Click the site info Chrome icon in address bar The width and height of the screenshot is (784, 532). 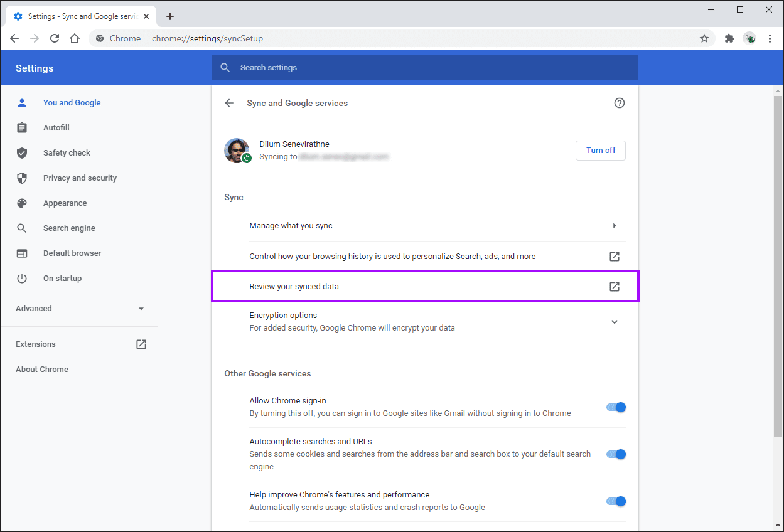coord(99,38)
